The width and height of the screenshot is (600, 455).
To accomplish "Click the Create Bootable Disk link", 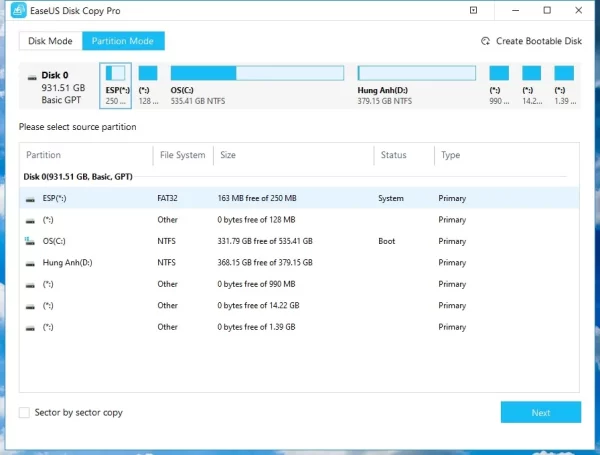I will tap(538, 41).
